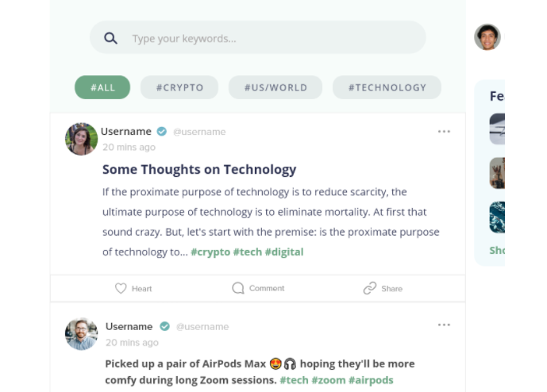The image size is (547, 392).
Task: Open the AirPods post author's avatar
Action: (81, 334)
